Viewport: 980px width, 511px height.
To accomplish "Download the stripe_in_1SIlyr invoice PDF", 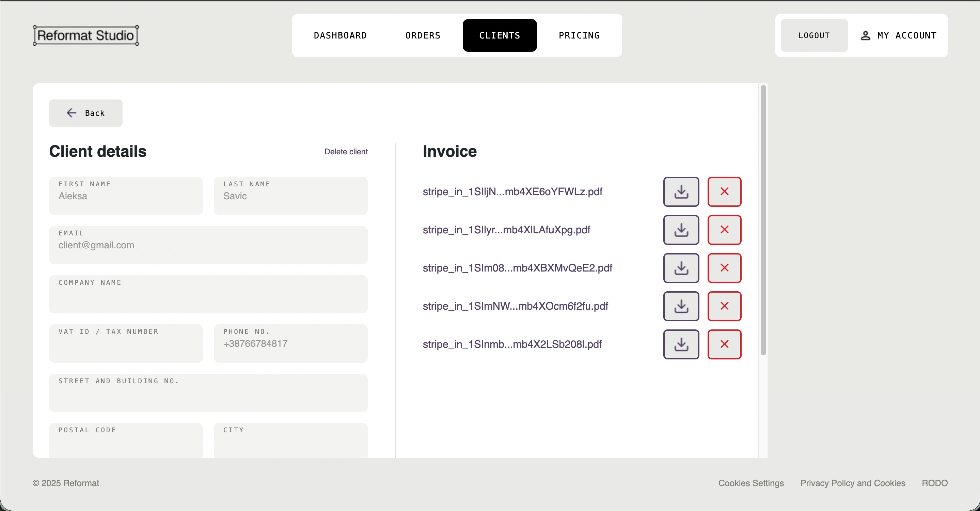I will click(681, 230).
